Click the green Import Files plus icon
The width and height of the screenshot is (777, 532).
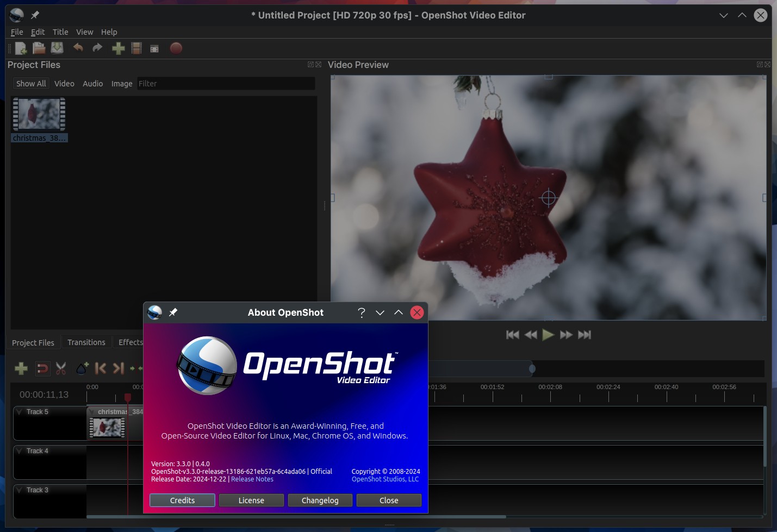[118, 48]
